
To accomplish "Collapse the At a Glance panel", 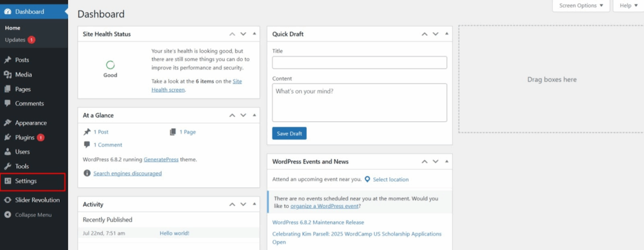I will pyautogui.click(x=254, y=116).
